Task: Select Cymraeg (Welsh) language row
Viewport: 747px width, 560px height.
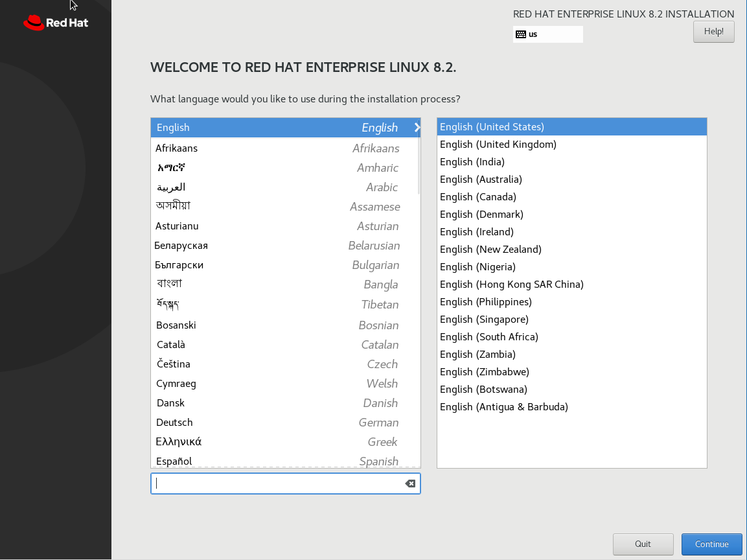Action: tap(284, 384)
